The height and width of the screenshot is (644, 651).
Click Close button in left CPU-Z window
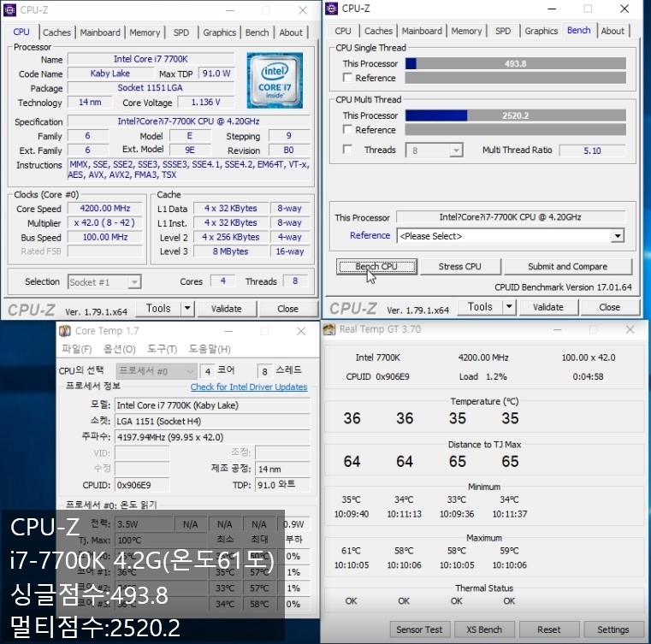(287, 309)
